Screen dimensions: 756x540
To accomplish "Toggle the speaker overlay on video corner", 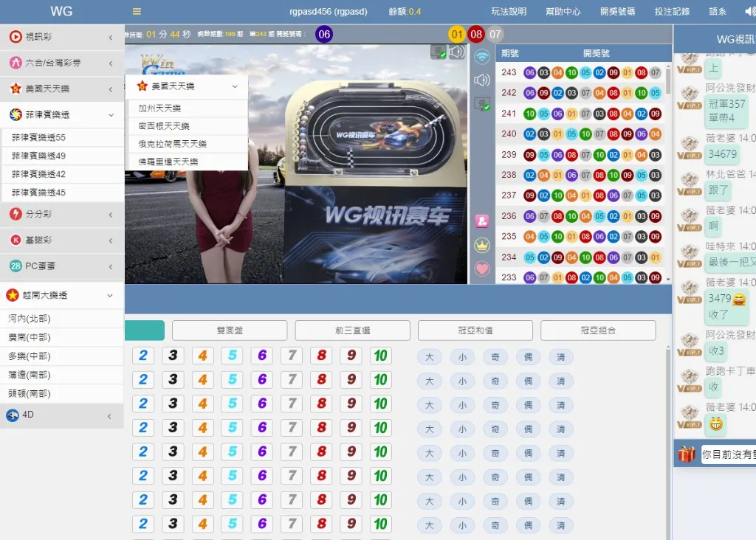I will (x=457, y=52).
